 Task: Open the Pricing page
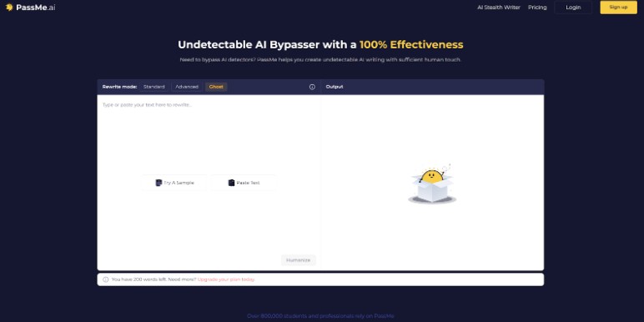point(537,8)
